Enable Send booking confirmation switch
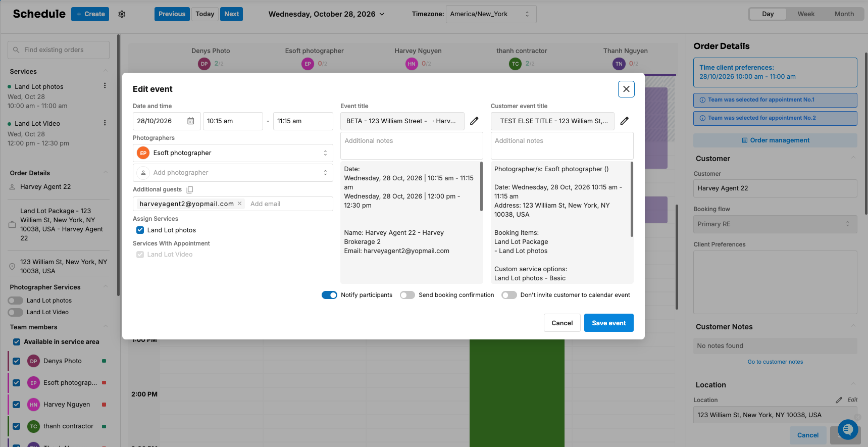Screen dimensions: 868x447 [x=407, y=295]
